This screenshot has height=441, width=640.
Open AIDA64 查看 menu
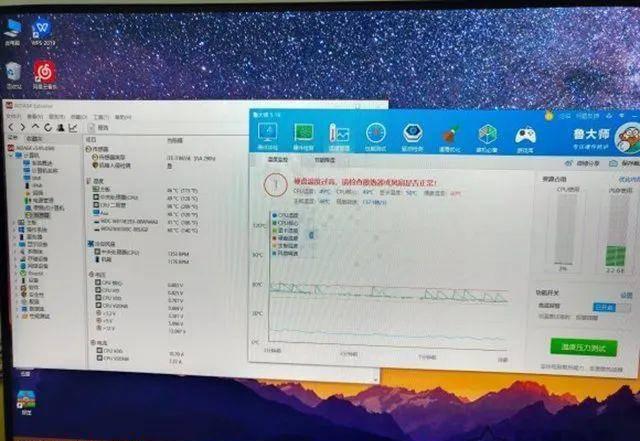pos(35,117)
